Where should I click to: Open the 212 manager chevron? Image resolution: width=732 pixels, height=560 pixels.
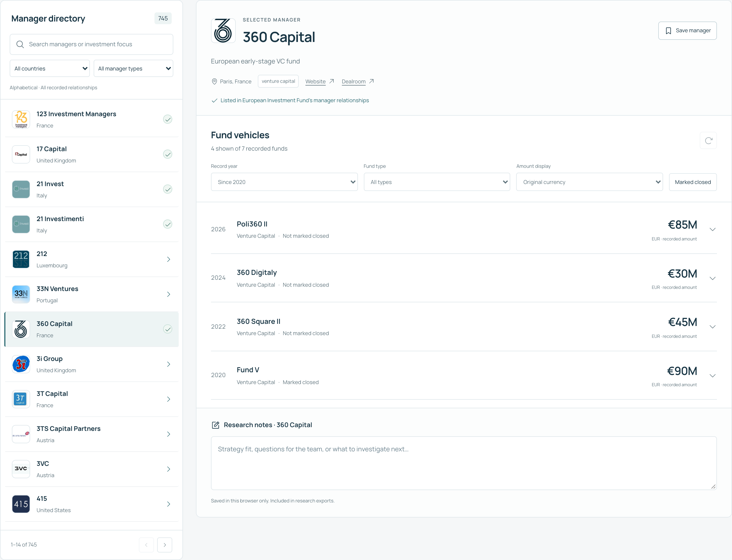pyautogui.click(x=168, y=259)
